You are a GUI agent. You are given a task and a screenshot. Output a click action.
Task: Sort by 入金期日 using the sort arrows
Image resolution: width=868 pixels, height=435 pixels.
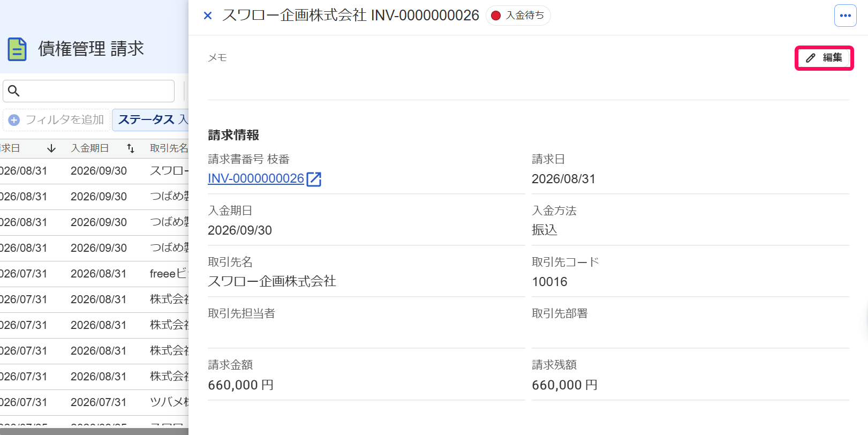[131, 148]
